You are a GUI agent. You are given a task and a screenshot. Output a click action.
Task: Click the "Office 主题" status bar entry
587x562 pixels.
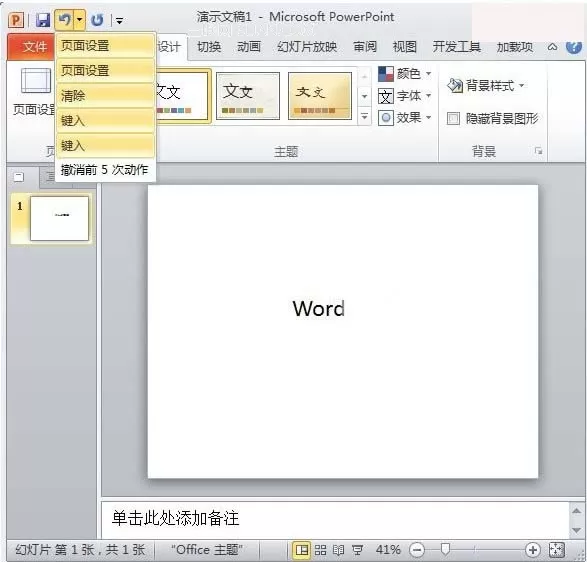tap(207, 550)
